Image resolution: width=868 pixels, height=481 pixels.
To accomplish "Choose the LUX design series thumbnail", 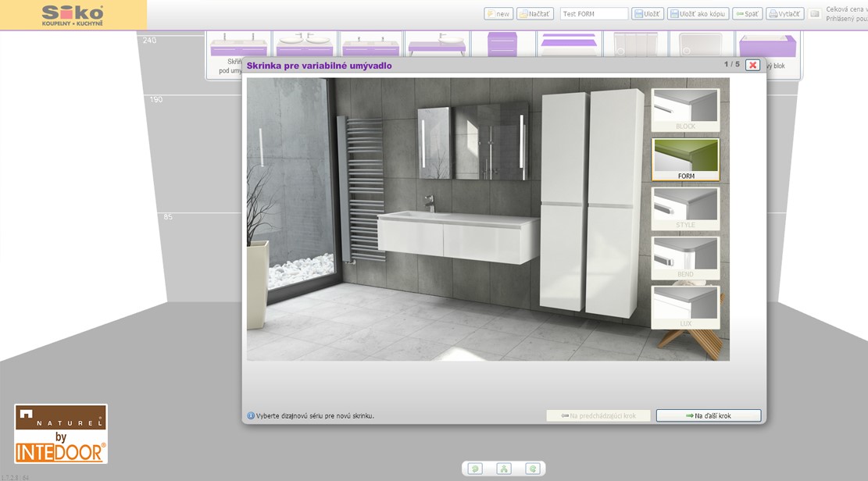I will (x=685, y=307).
